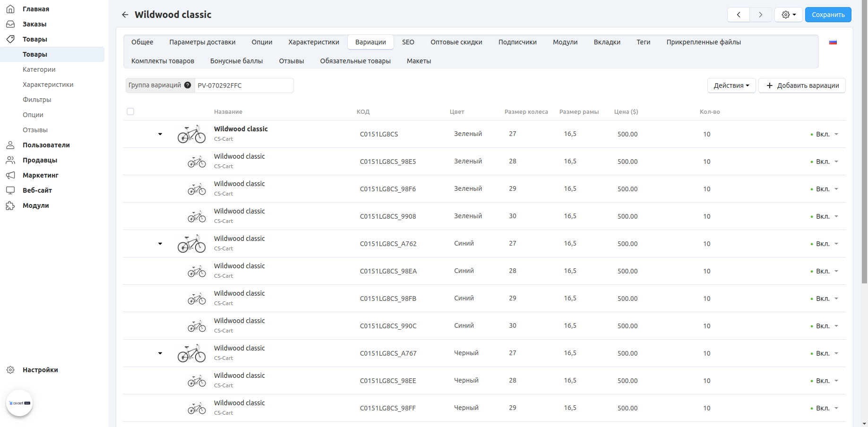Switch to the SEO tab
Viewport: 868px width, 427px height.
coord(408,42)
